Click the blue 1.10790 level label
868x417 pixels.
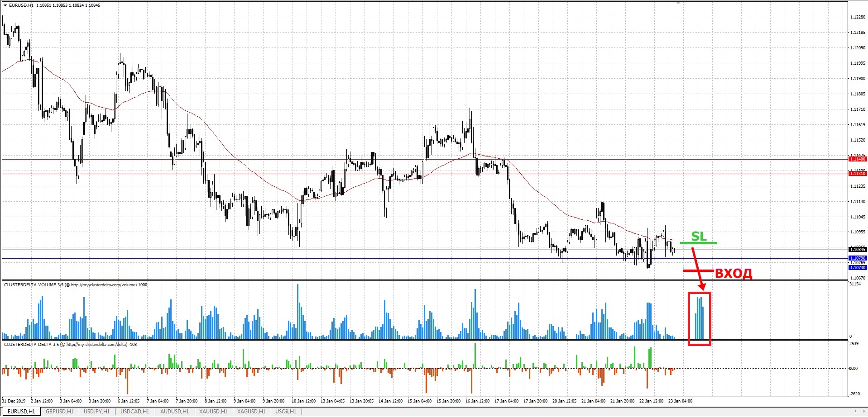[x=857, y=258]
